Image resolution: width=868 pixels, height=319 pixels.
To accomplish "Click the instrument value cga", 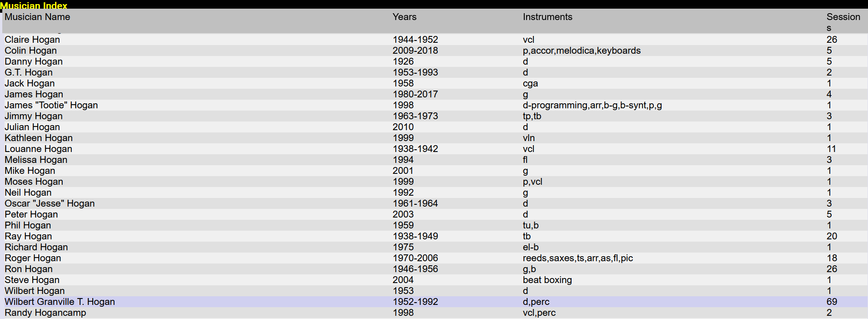I will 530,83.
